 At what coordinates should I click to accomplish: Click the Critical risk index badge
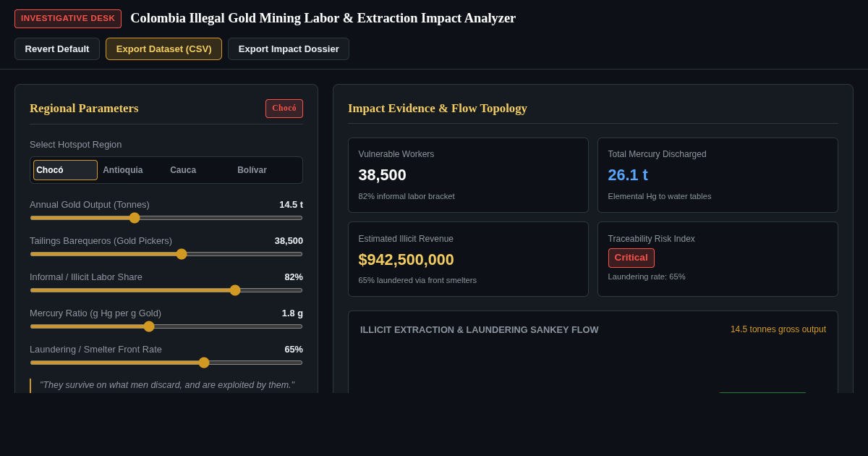pyautogui.click(x=631, y=258)
